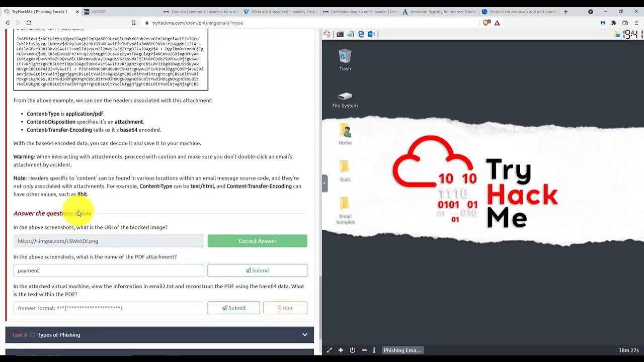Switch to 'How do I view email headers' tab
Image resolution: width=644 pixels, height=362 pixels.
200,12
